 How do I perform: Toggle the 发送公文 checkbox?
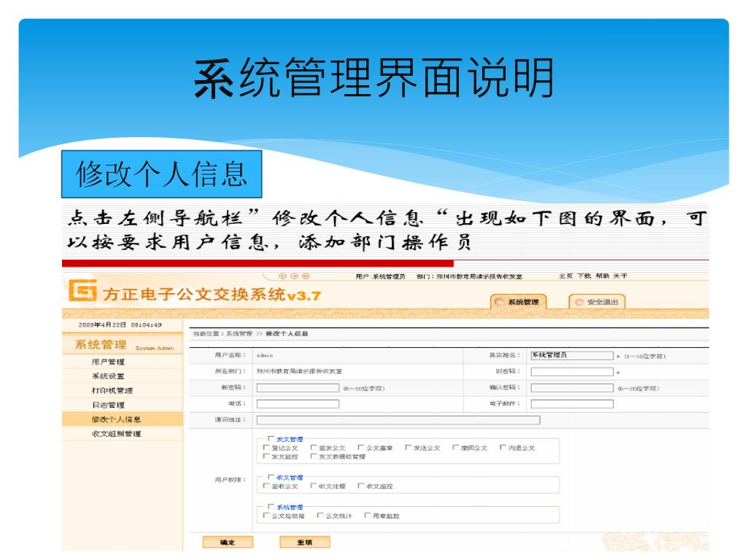pos(409,448)
